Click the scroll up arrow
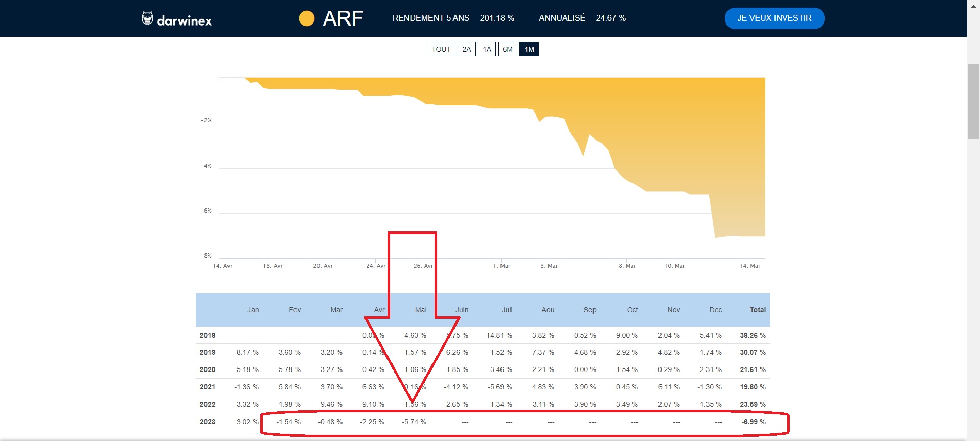This screenshot has width=980, height=441. (973, 5)
